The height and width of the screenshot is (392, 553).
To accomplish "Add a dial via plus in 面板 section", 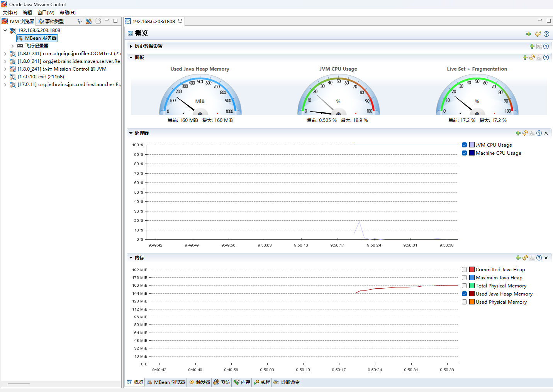I will [525, 57].
